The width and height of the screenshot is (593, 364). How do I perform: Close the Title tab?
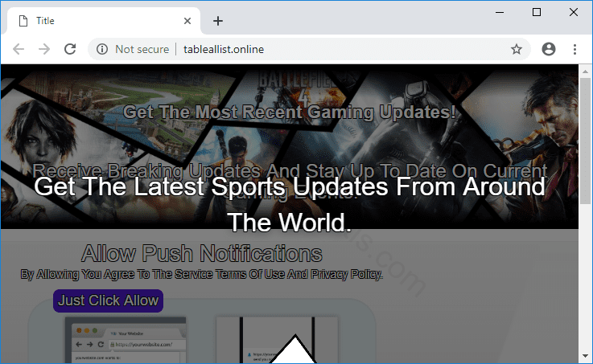pos(187,21)
